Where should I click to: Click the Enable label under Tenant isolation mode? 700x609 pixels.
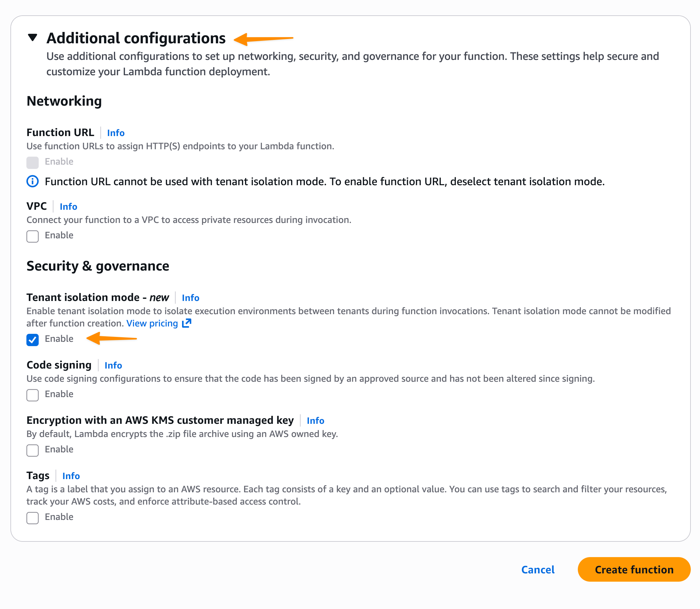[x=59, y=339]
